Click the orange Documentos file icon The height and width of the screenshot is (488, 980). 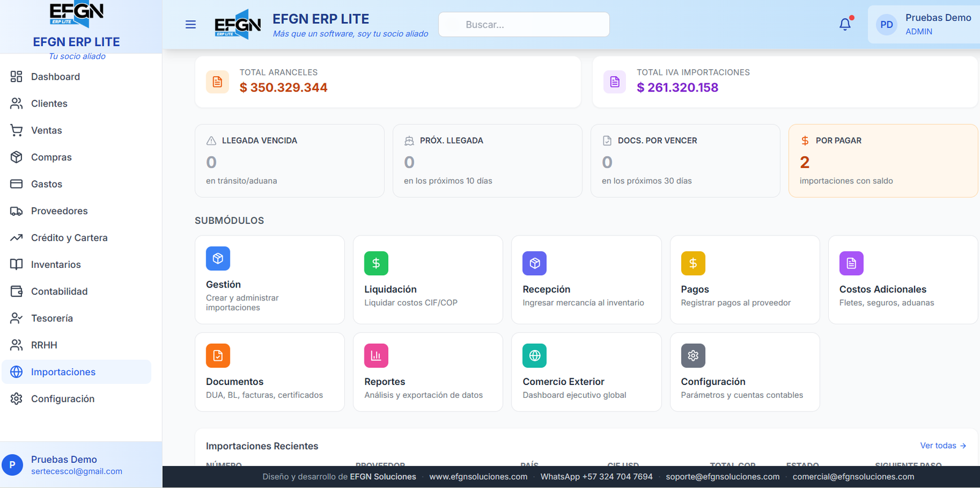[218, 356]
